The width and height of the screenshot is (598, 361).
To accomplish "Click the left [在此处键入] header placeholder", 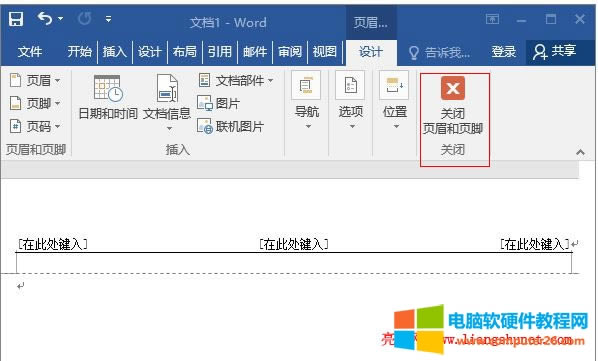I will pyautogui.click(x=53, y=244).
